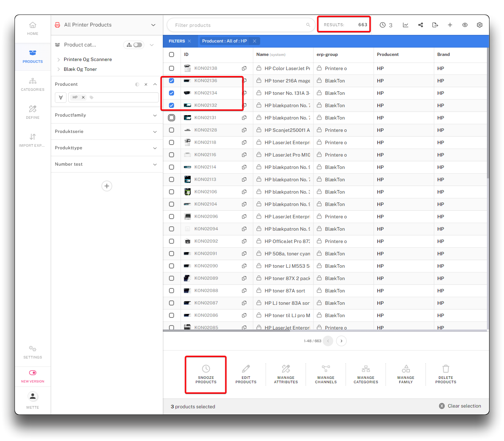Click the export icon in top toolbar
The height and width of the screenshot is (441, 504).
click(435, 25)
